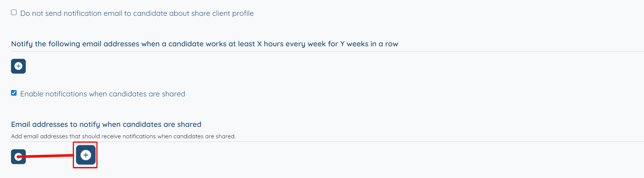This screenshot has height=178, width=644.
Task: Click 'Email addresses to notify' section heading
Action: [x=106, y=124]
